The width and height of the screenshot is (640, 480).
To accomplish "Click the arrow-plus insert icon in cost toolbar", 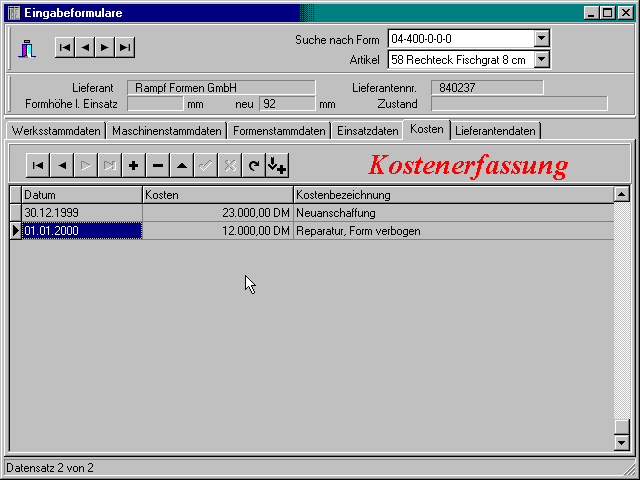I will [277, 166].
